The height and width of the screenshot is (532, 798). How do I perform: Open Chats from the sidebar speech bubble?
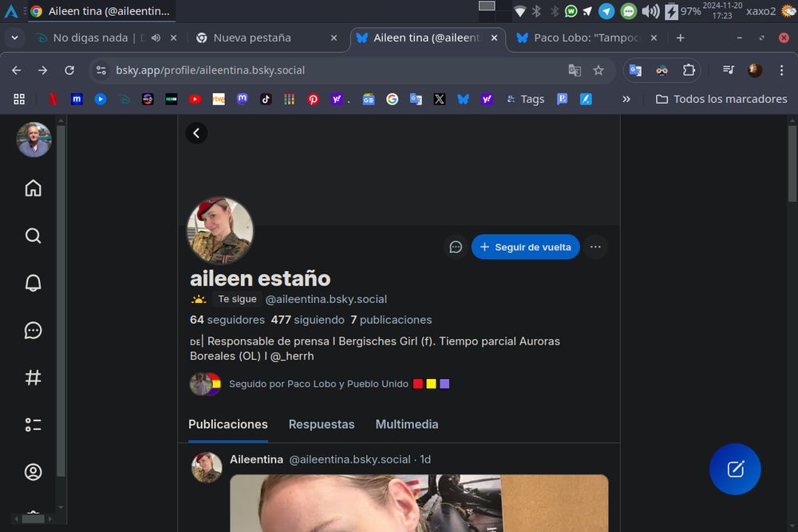click(33, 330)
